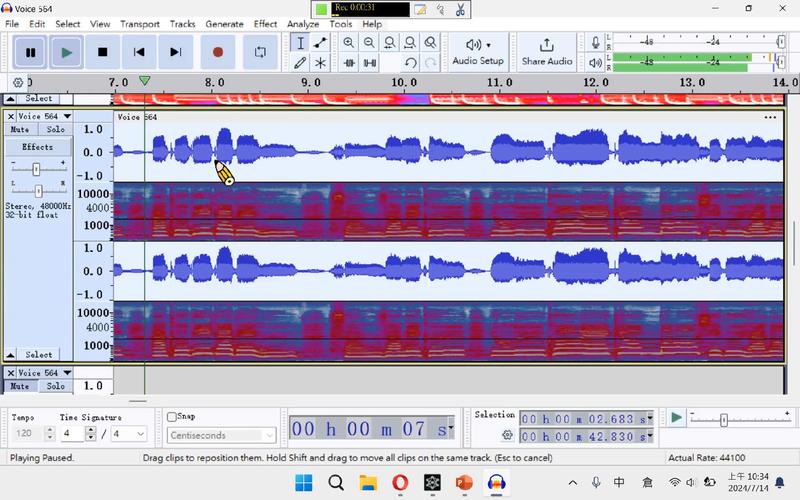The width and height of the screenshot is (800, 500).
Task: Click the Play-at-speed button
Action: pyautogui.click(x=677, y=418)
